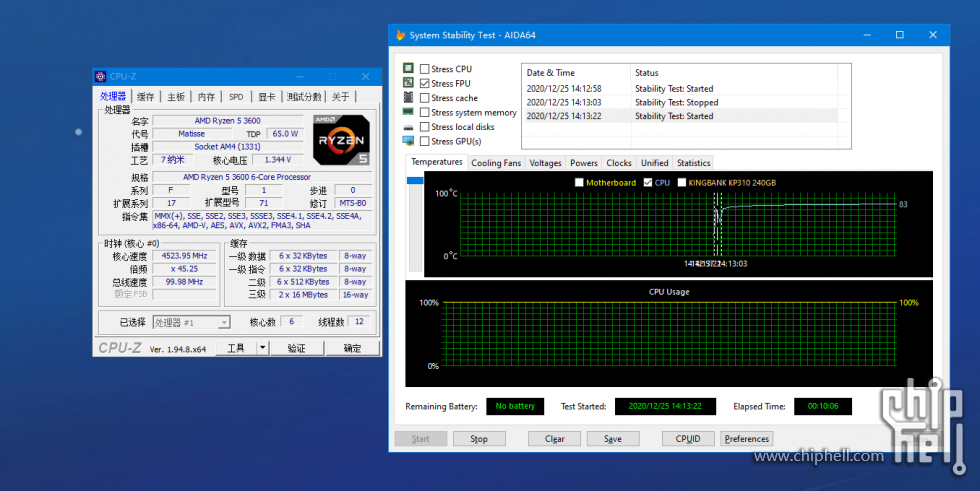This screenshot has width=980, height=491.
Task: Click the x 45.25 multiplier value
Action: (184, 269)
